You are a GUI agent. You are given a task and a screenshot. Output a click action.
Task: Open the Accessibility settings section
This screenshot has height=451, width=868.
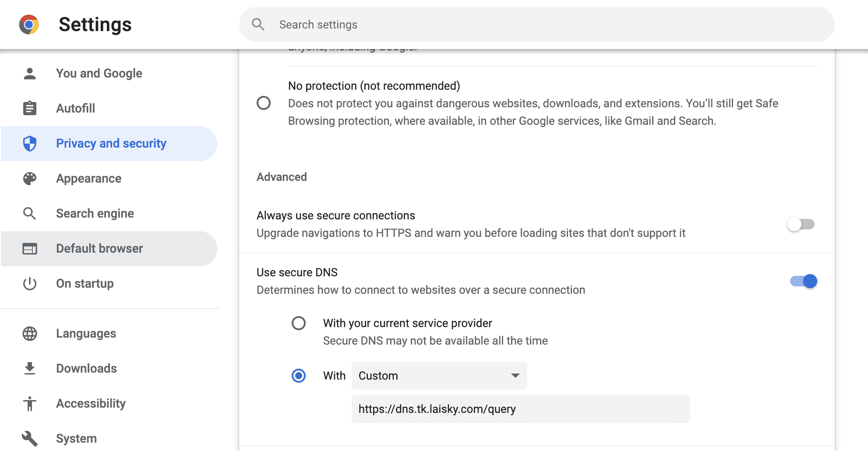click(91, 403)
